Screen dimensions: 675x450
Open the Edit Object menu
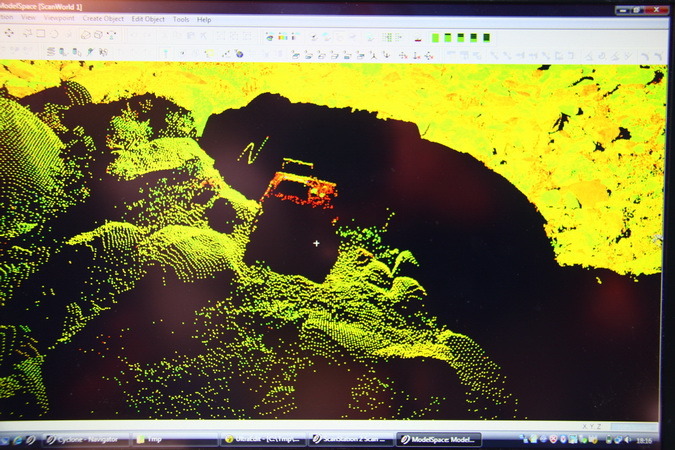pos(148,19)
